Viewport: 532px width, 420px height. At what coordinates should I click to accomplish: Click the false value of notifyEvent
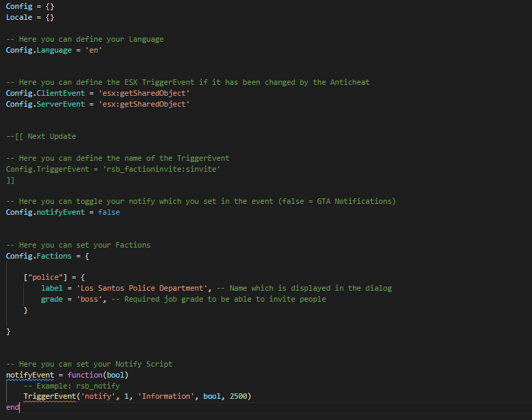point(109,212)
